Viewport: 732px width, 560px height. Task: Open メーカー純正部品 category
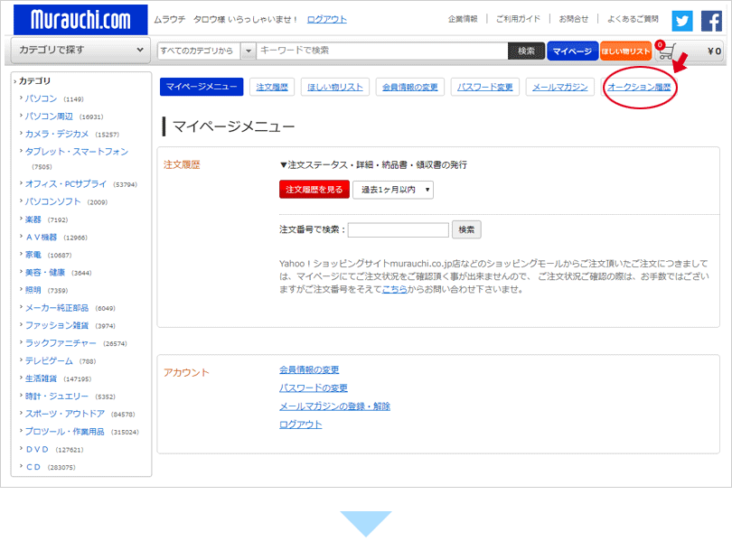click(x=57, y=307)
